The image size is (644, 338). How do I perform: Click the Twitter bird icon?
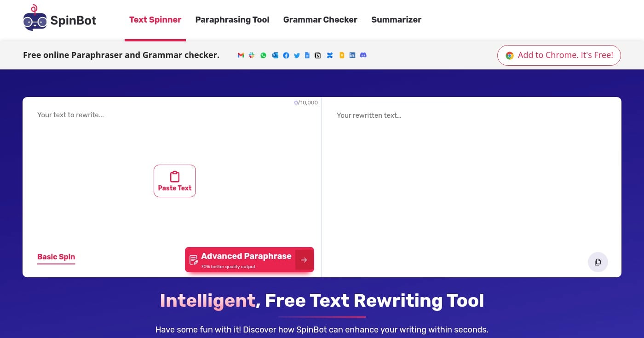297,55
